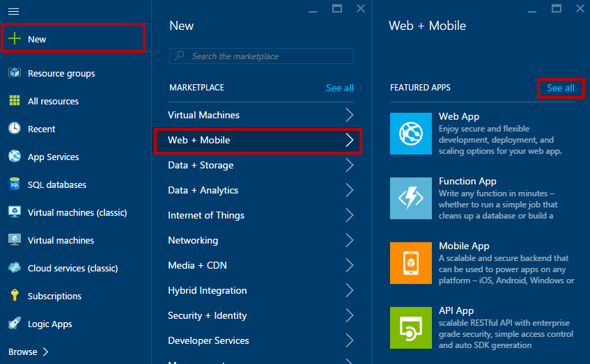The width and height of the screenshot is (590, 364).
Task: Maximize the New blade
Action: point(337,8)
